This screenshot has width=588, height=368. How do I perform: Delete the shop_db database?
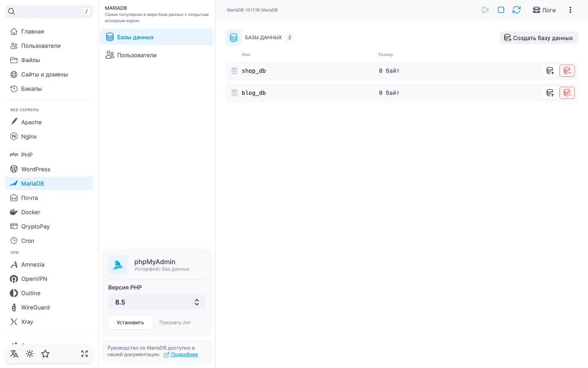[x=567, y=71]
